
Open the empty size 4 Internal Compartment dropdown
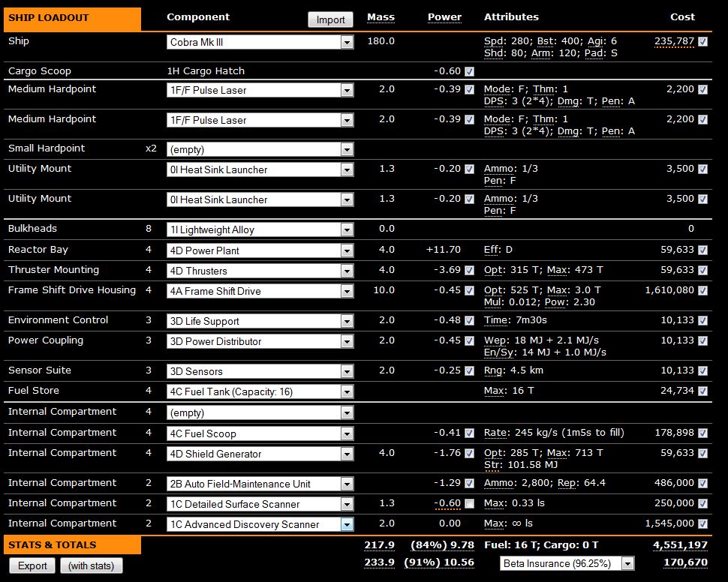coord(260,412)
